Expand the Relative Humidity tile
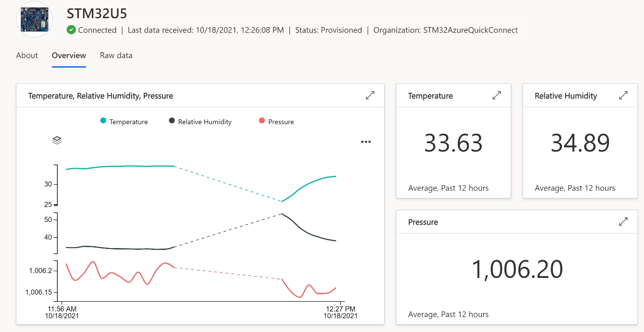The height and width of the screenshot is (332, 644). [623, 96]
